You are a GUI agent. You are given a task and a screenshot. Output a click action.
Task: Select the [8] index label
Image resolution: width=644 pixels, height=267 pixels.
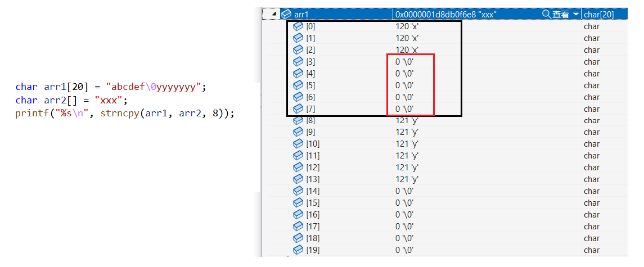point(311,120)
